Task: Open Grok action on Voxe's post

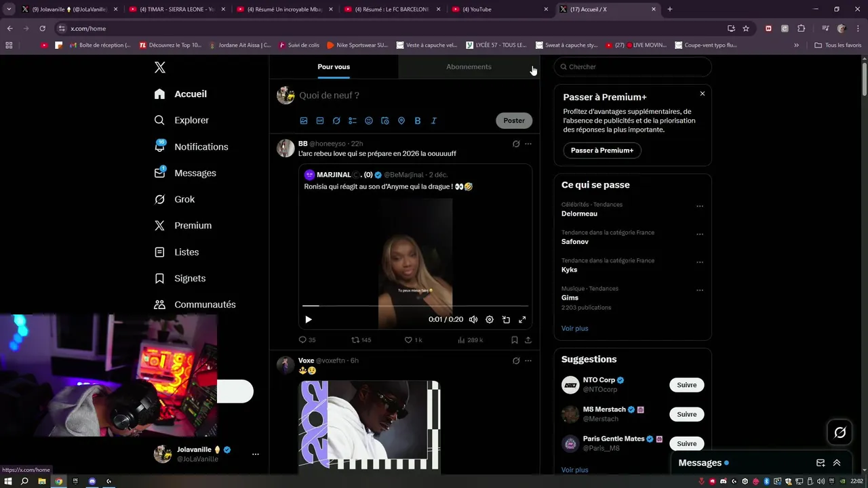Action: tap(516, 361)
